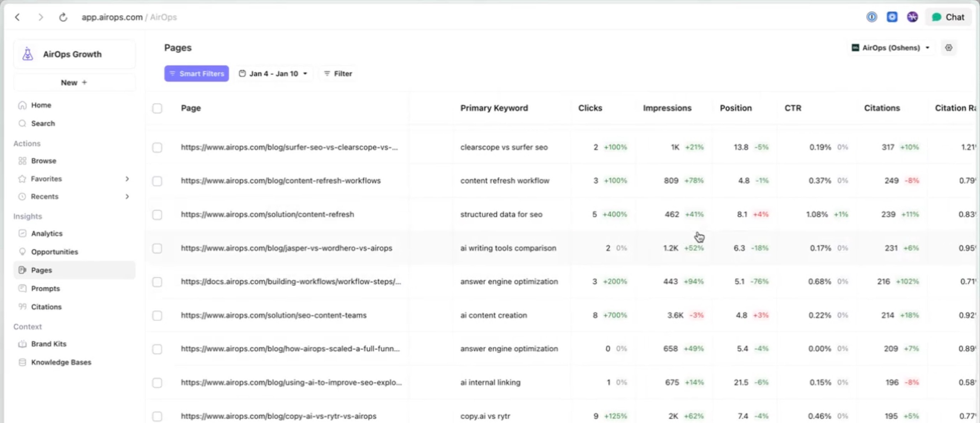Open Browse under Actions

[x=44, y=161]
